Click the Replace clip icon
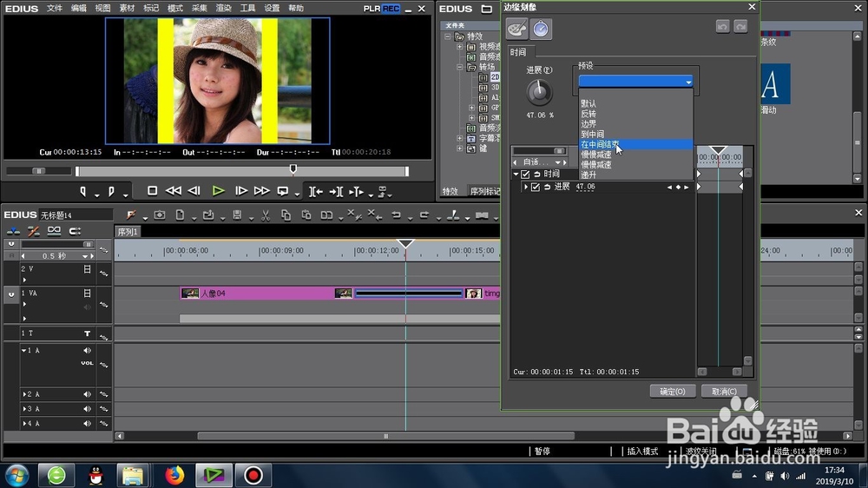The height and width of the screenshot is (488, 868). tap(326, 215)
